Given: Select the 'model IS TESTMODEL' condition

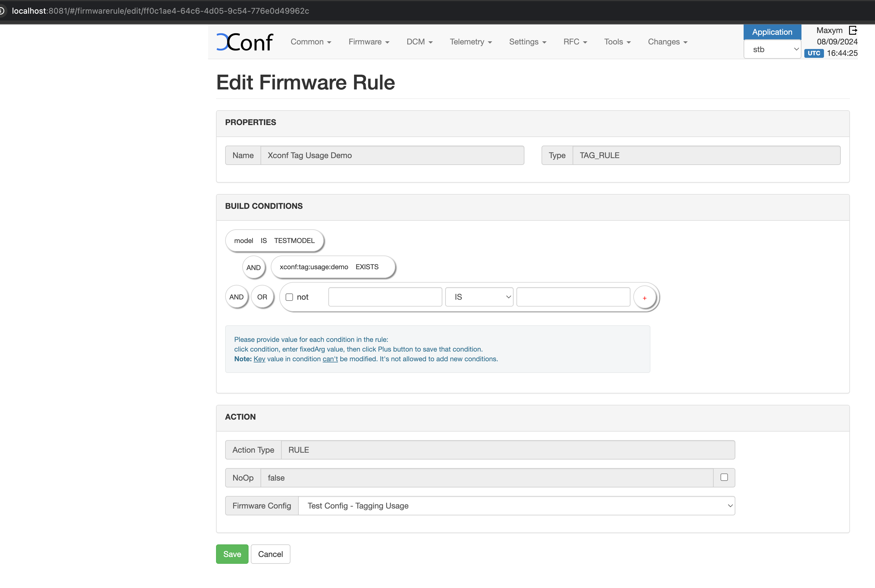Looking at the screenshot, I should pyautogui.click(x=274, y=241).
